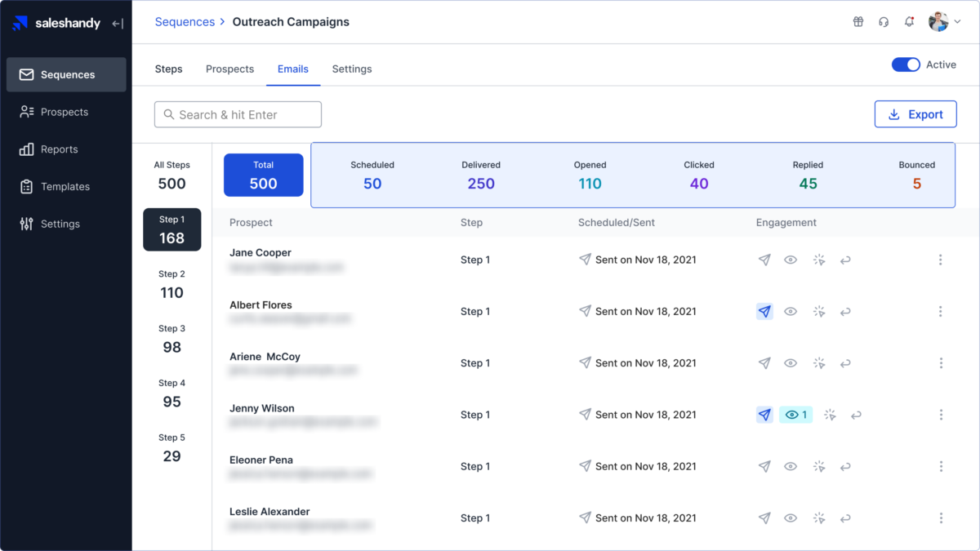Viewport: 980px width, 551px height.
Task: Click the Export button
Action: [915, 114]
